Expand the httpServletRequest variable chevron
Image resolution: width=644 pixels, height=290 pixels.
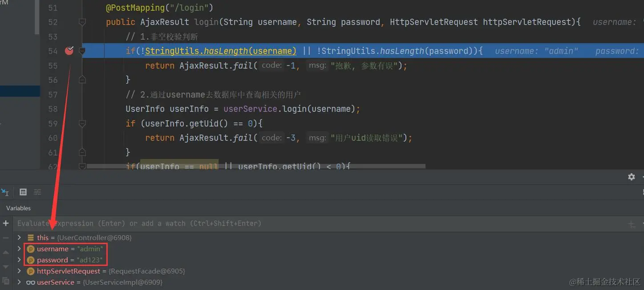[19, 271]
